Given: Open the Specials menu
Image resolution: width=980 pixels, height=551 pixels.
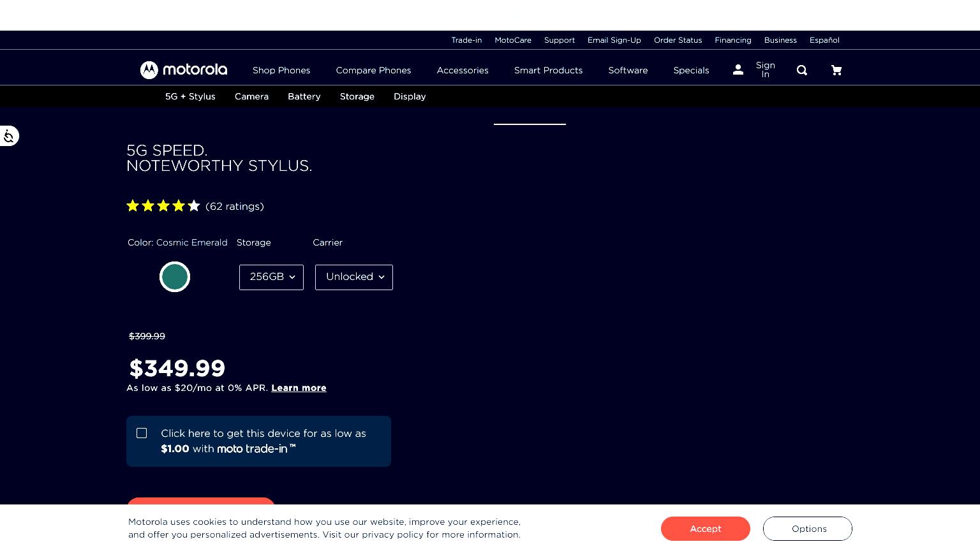Looking at the screenshot, I should (x=691, y=70).
